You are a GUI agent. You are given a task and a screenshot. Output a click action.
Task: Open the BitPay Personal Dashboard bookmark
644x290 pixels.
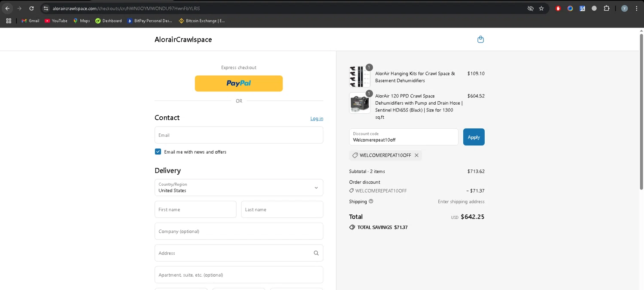coord(150,21)
